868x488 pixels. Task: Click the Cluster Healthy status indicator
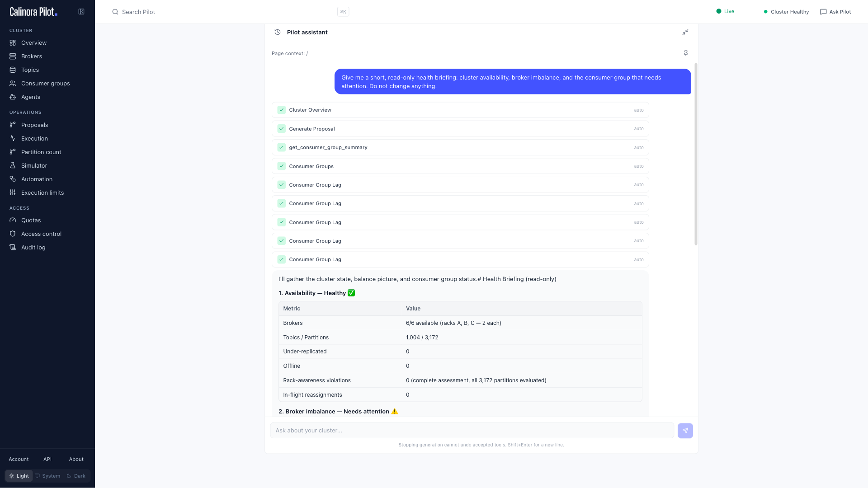(786, 12)
